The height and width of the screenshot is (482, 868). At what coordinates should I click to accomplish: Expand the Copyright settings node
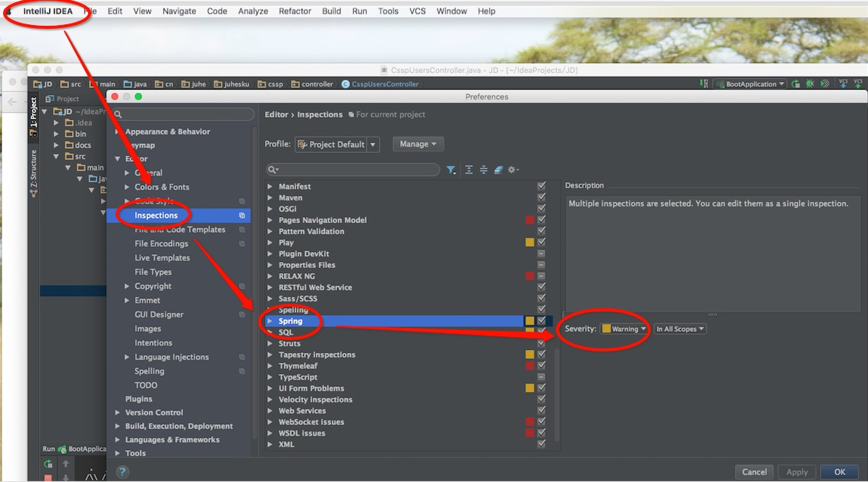click(x=127, y=286)
